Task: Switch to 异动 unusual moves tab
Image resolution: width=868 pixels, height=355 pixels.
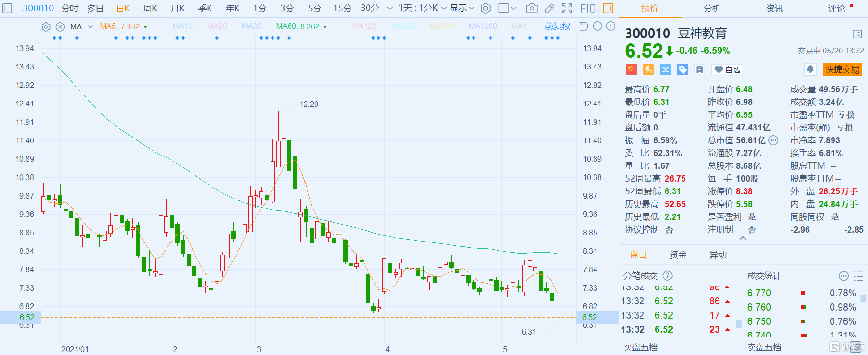Action: pyautogui.click(x=718, y=255)
